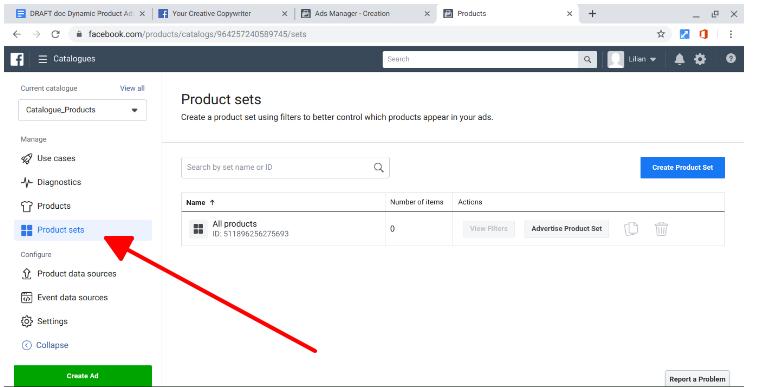Screen dimensions: 757x387
Task: Expand the Catalogue_Products dropdown
Action: coord(82,110)
